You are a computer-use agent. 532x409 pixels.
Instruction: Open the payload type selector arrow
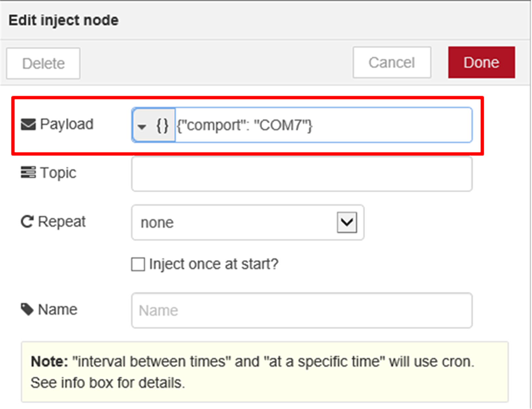[142, 126]
